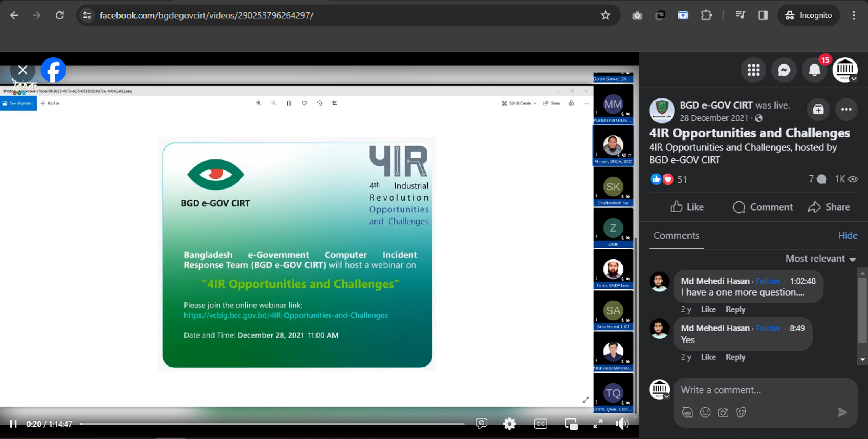Screen dimensions: 868x439
Task: Click the Facebook logo icon
Action: (53, 70)
